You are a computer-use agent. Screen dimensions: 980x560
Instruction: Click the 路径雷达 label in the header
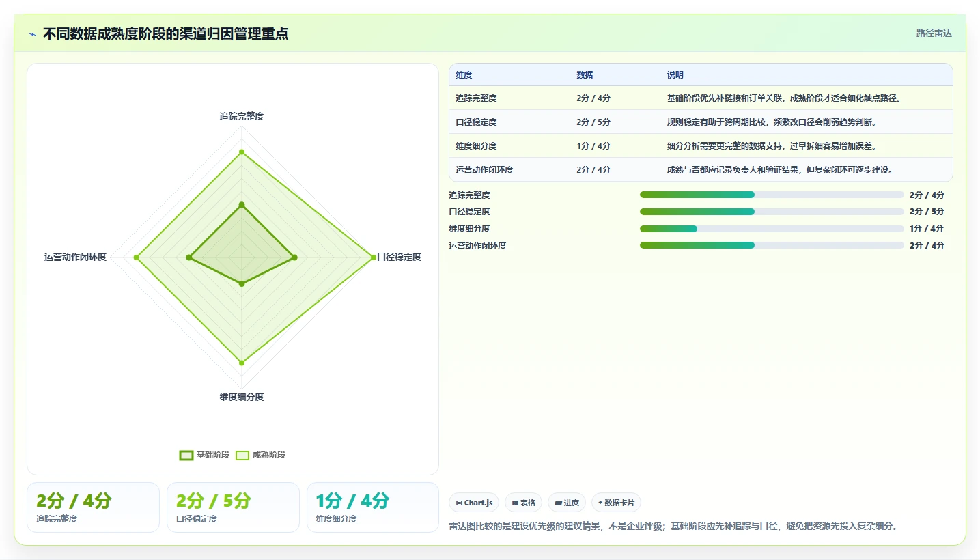click(934, 33)
